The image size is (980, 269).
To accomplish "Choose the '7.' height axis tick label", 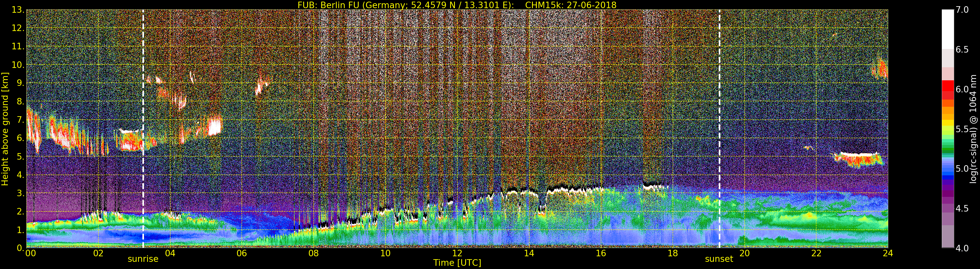I will coord(20,120).
